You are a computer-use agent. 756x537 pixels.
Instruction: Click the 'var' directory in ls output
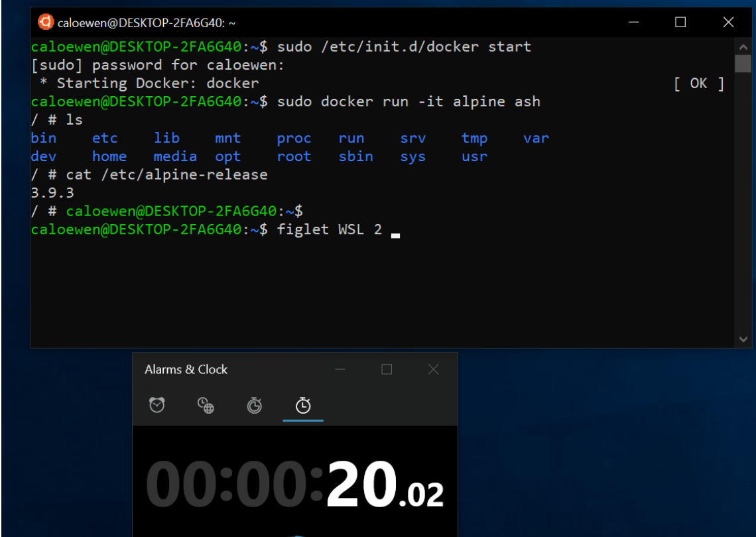[x=536, y=139]
